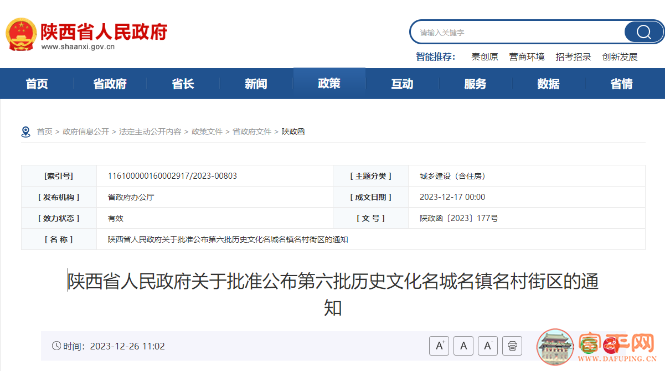Click the 省政府文件 breadcrumb link

point(252,132)
